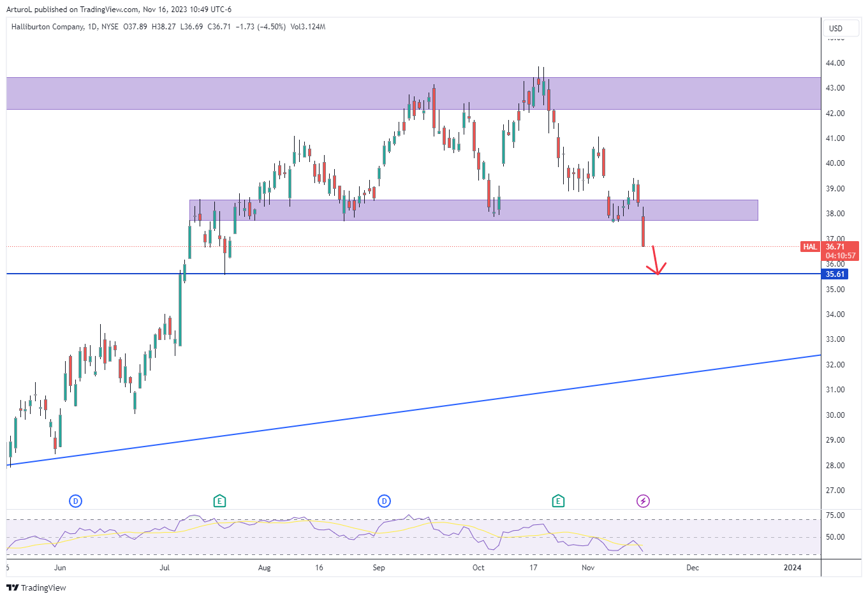Click the 40.00 price axis label
Viewport: 868px width, 599px height.
835,163
